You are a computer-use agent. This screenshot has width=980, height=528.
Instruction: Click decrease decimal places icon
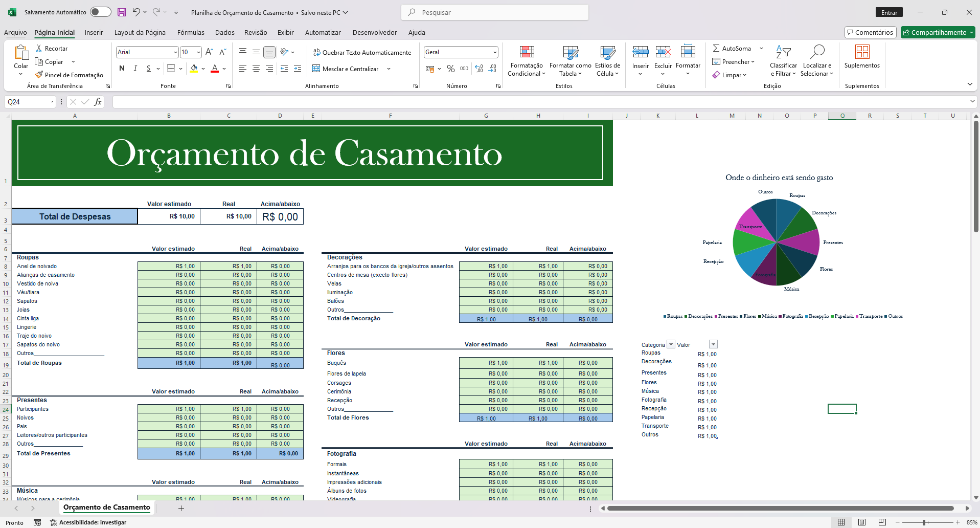click(x=493, y=68)
